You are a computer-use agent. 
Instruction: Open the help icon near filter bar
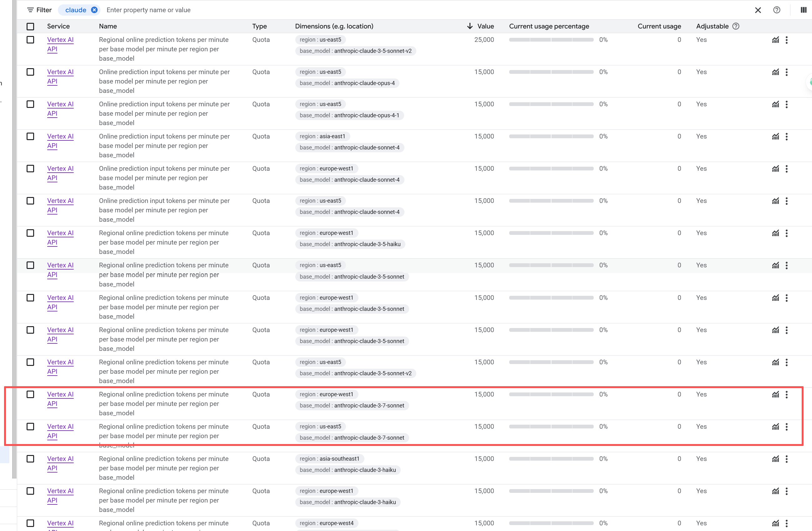777,10
